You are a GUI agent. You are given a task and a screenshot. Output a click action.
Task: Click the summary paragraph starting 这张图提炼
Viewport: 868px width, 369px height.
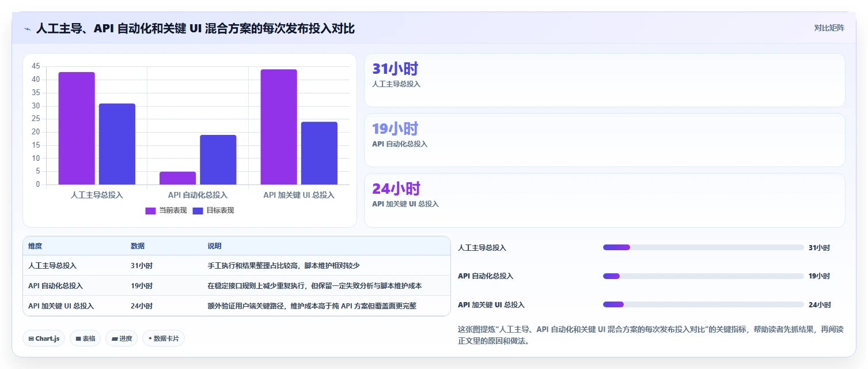pyautogui.click(x=651, y=335)
